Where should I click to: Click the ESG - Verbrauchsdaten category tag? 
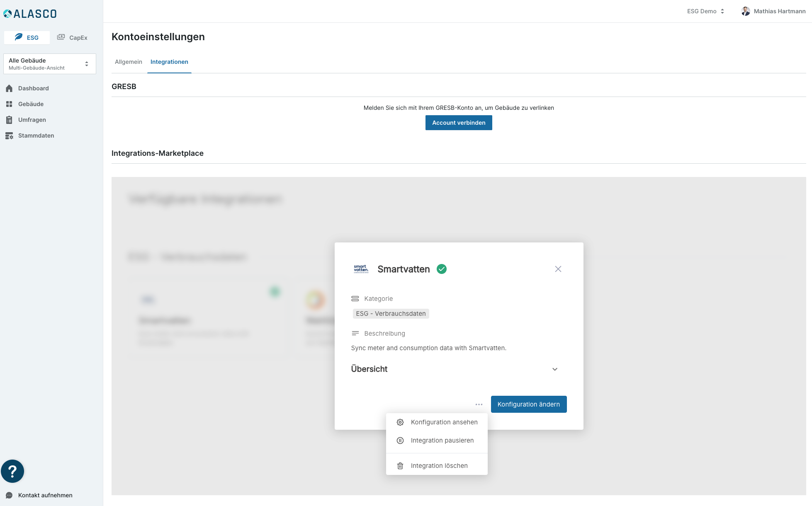391,314
